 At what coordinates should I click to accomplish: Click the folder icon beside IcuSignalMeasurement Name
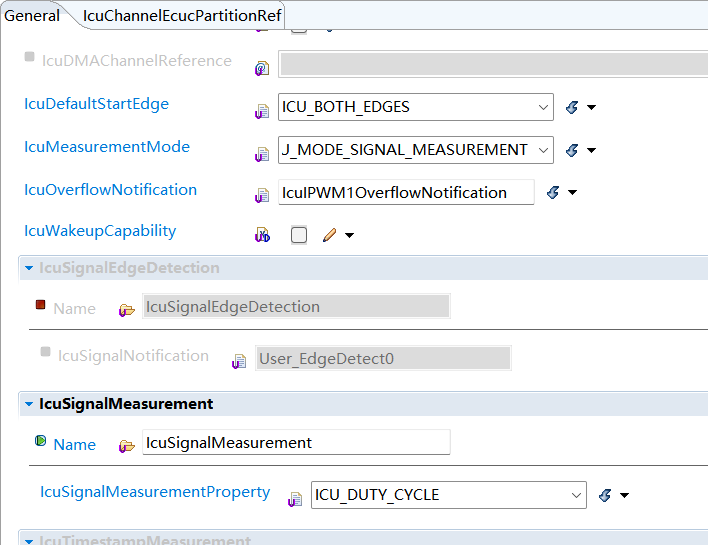[x=126, y=446]
